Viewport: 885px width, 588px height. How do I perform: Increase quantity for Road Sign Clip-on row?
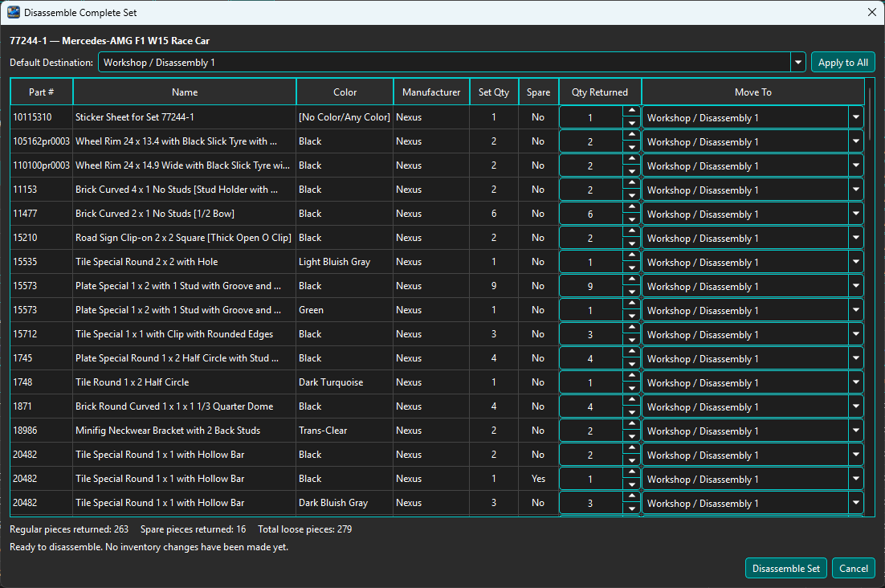(631, 232)
